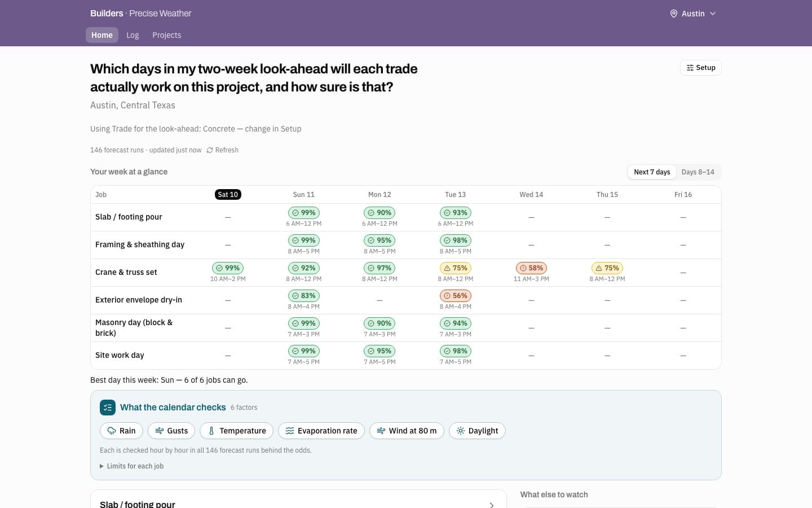812x508 pixels.
Task: Open the Home tab
Action: pyautogui.click(x=102, y=35)
